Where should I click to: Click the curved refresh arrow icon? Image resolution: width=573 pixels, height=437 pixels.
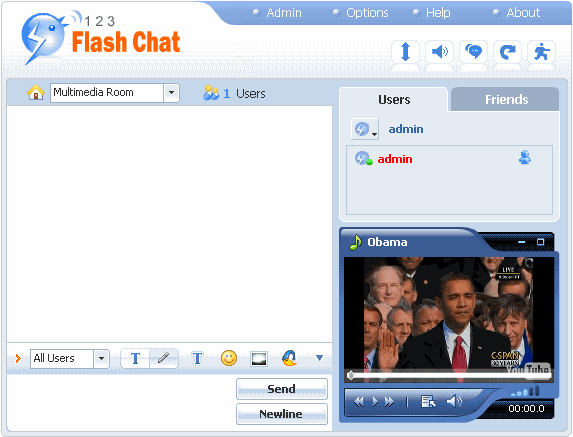pyautogui.click(x=507, y=52)
